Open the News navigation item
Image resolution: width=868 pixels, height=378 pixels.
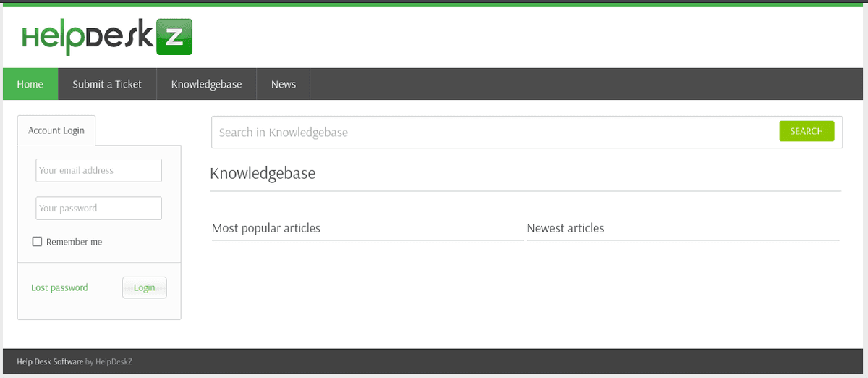[284, 84]
